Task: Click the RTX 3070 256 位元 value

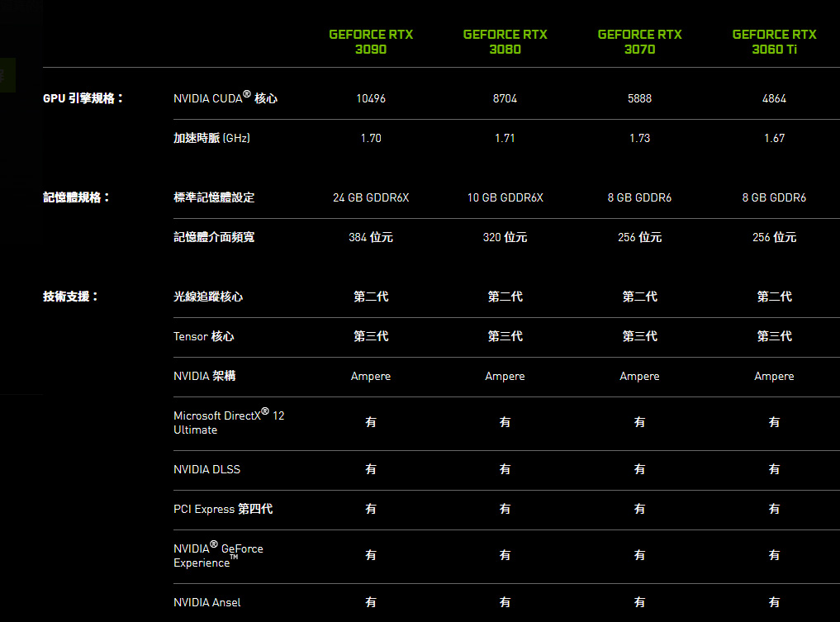Action: click(x=639, y=237)
